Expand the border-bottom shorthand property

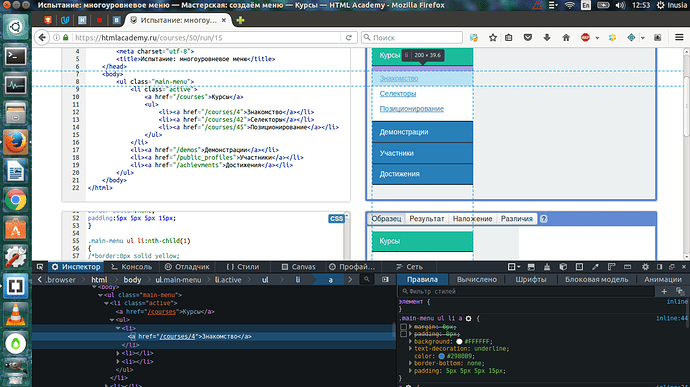point(411,363)
